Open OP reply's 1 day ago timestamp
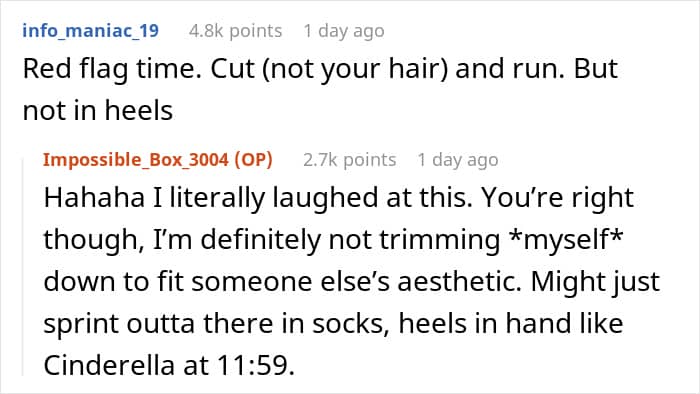 click(458, 160)
